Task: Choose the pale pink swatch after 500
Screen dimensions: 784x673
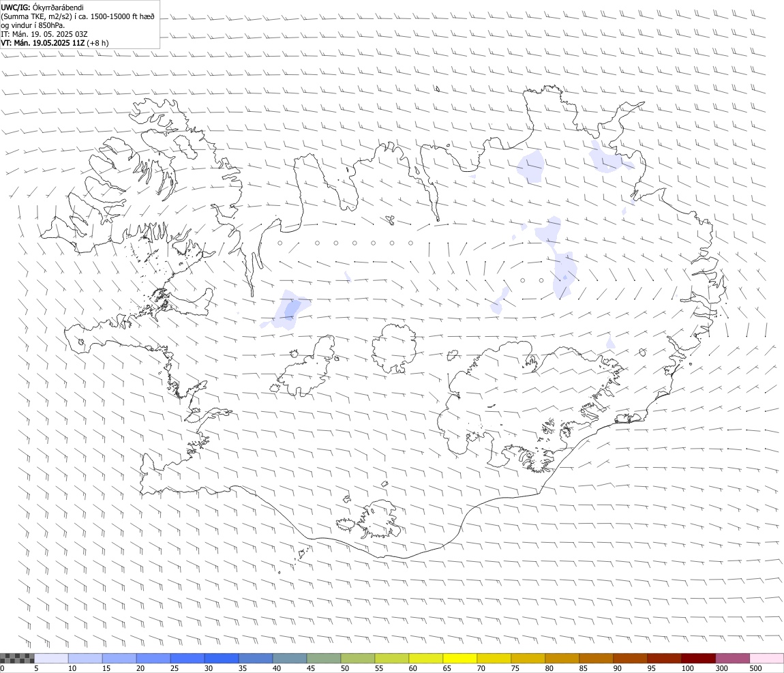Action: [x=766, y=658]
